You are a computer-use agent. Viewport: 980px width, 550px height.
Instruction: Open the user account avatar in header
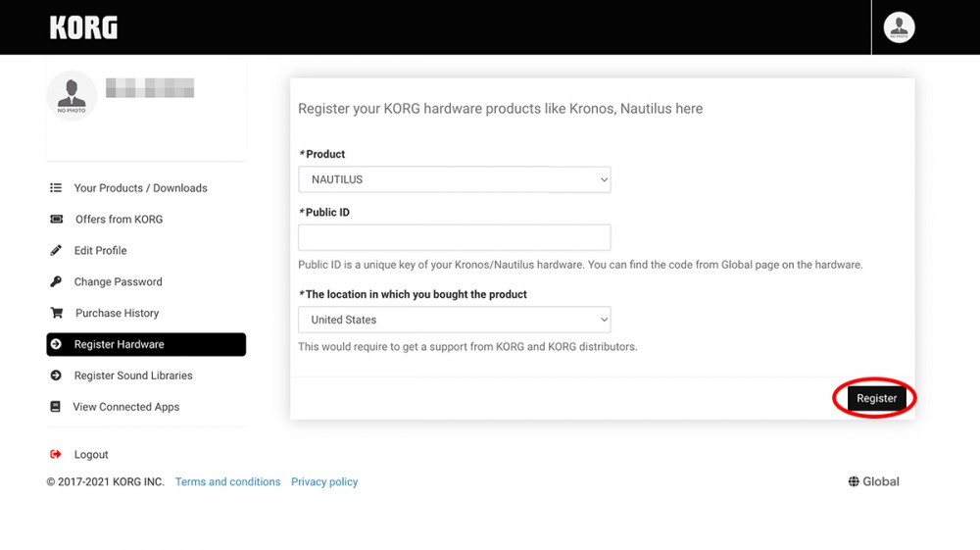[x=899, y=27]
